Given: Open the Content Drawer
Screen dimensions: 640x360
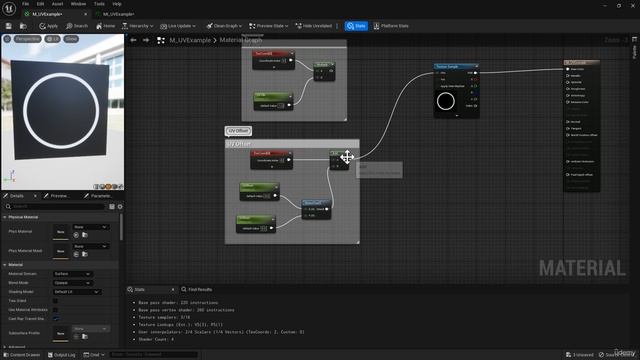Looking at the screenshot, I should (22, 355).
